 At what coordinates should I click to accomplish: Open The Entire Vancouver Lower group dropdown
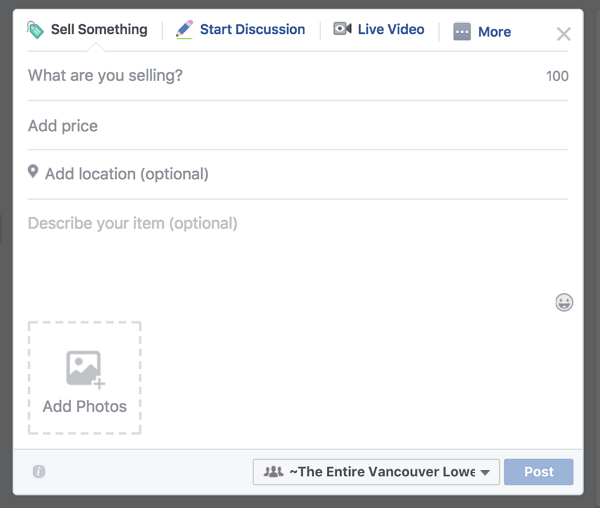coord(376,472)
